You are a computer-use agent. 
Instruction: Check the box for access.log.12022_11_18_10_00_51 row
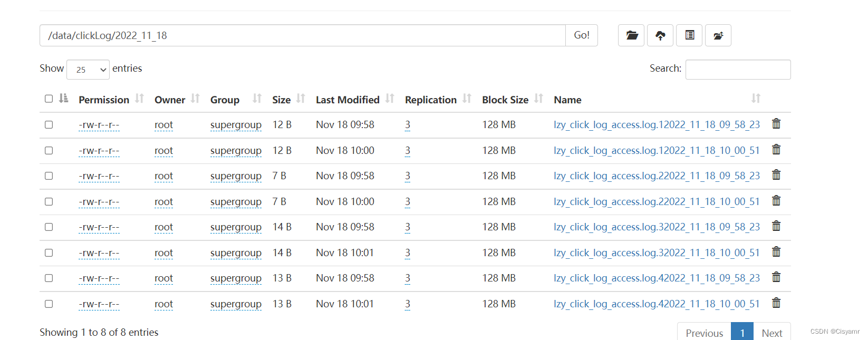(x=49, y=150)
